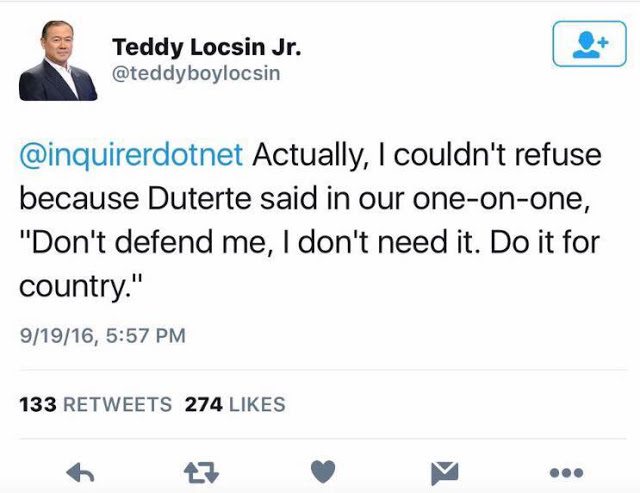Click the word RETWEETS label
Viewport: 640px width, 493px height.
pos(118,404)
